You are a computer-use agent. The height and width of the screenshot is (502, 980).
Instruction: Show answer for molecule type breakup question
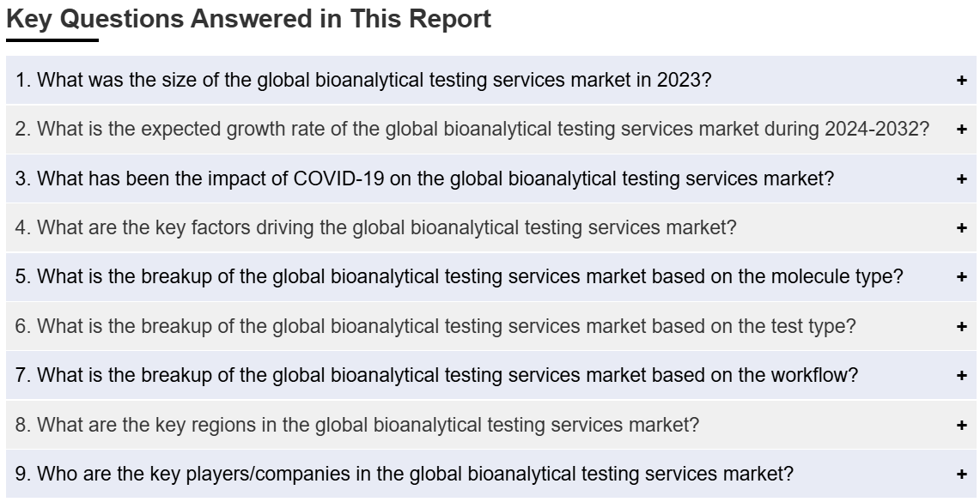coord(459,276)
